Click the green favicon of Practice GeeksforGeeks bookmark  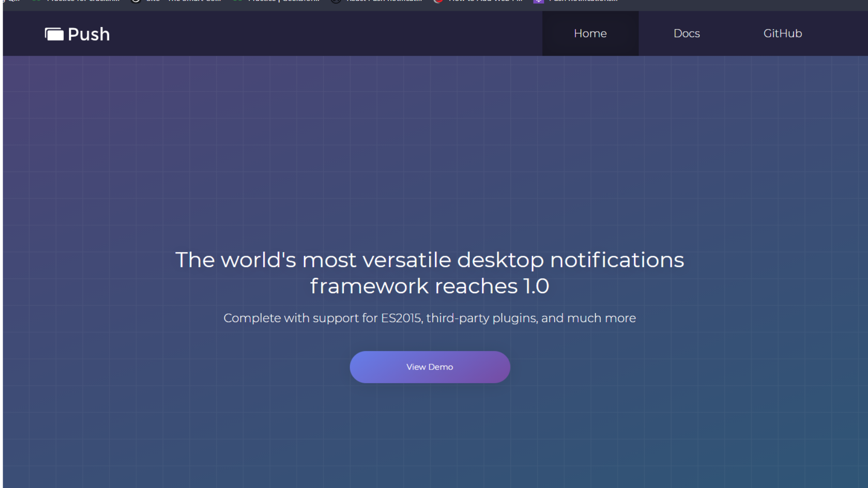tap(237, 1)
